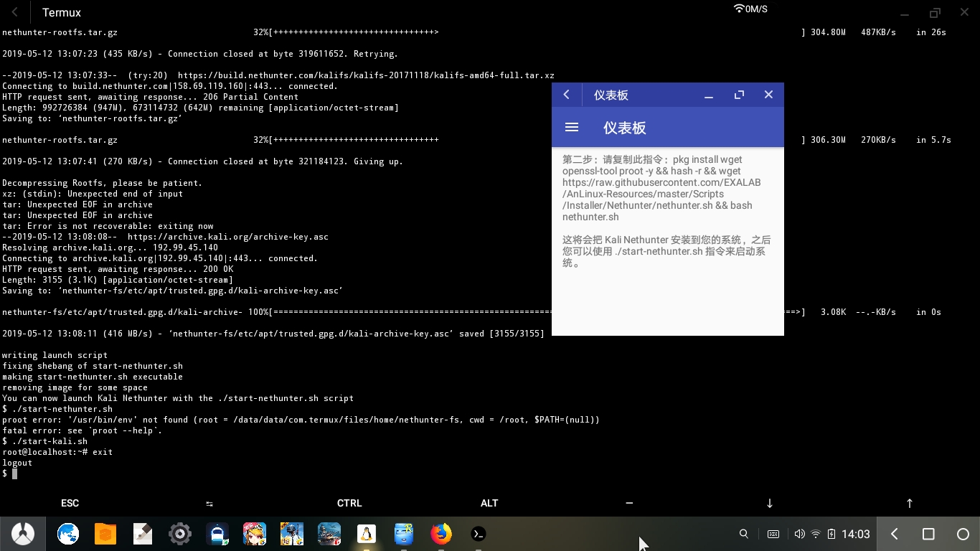Tap the dash extra key
This screenshot has height=551, width=980.
point(629,504)
